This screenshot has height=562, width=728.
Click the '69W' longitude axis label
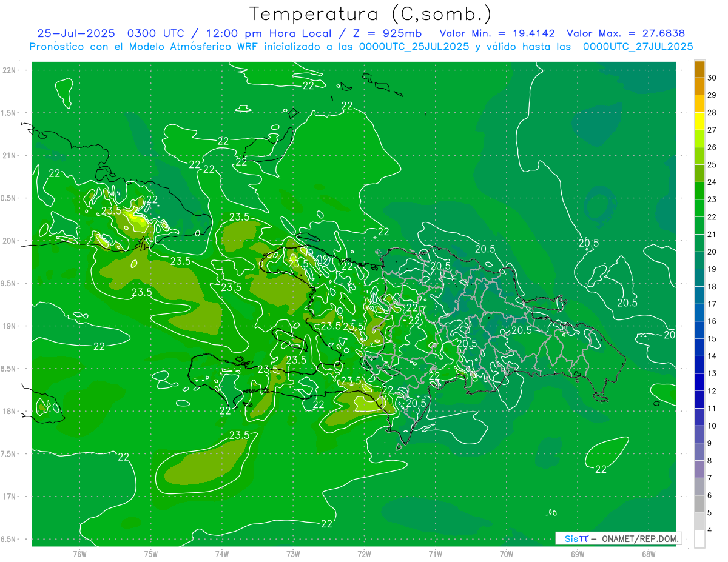578,554
